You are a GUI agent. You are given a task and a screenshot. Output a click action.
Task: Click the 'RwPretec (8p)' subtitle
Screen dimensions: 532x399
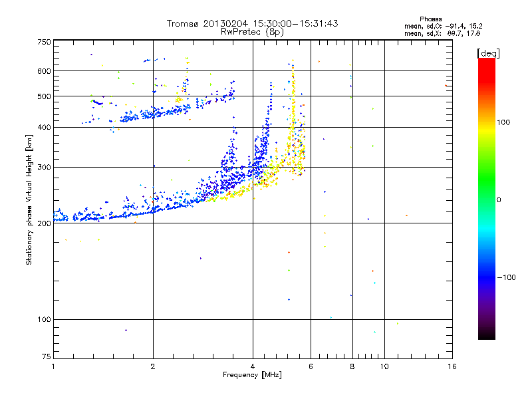252,32
